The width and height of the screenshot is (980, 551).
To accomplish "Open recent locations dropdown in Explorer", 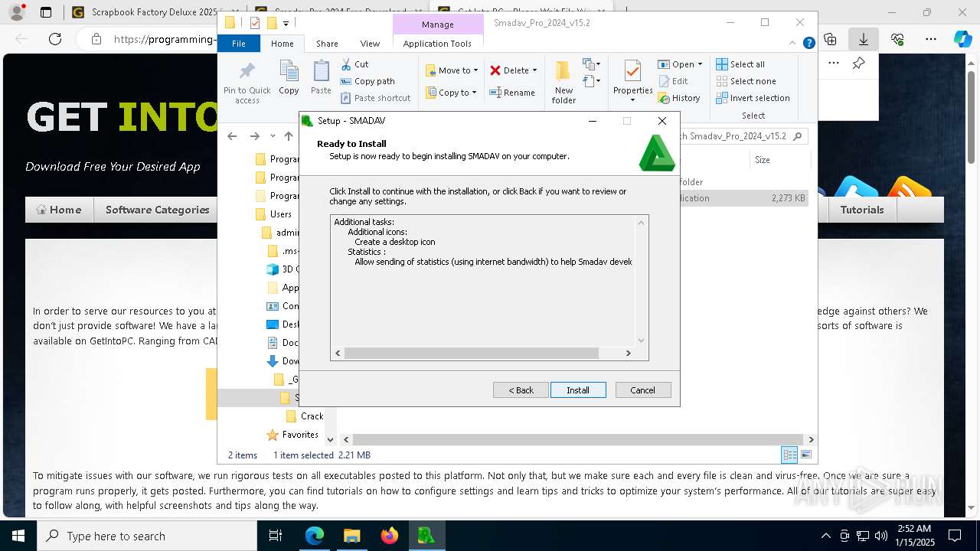I will (273, 136).
